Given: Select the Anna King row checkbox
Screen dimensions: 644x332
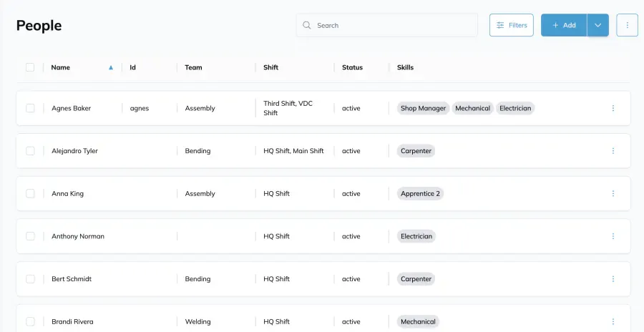Looking at the screenshot, I should (30, 193).
